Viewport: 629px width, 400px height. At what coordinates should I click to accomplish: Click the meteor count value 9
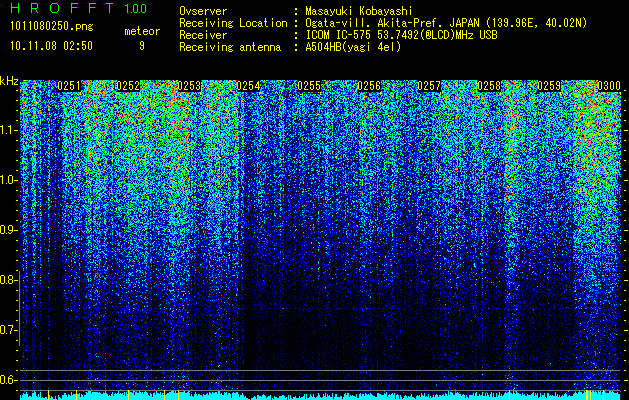pyautogui.click(x=142, y=46)
